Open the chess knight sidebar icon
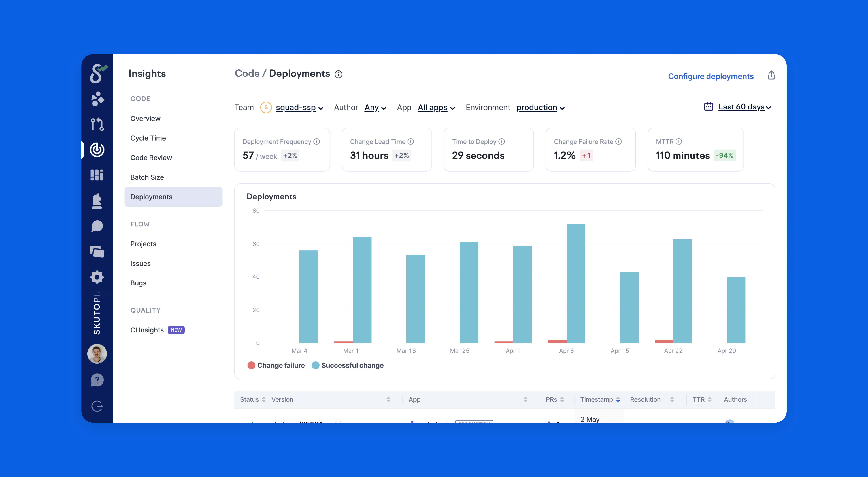Screen dimensions: 868x477 (97, 201)
